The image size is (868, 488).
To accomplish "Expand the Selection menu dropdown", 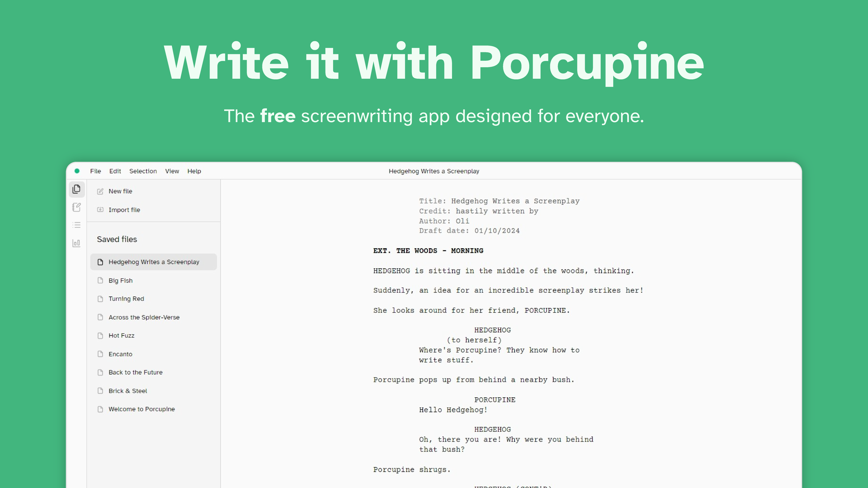I will [x=143, y=171].
